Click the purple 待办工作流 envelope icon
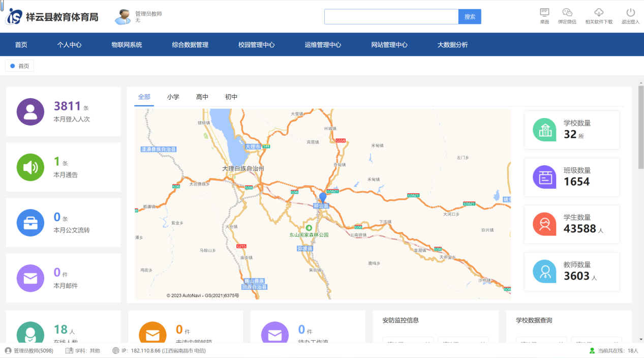 tap(275, 333)
